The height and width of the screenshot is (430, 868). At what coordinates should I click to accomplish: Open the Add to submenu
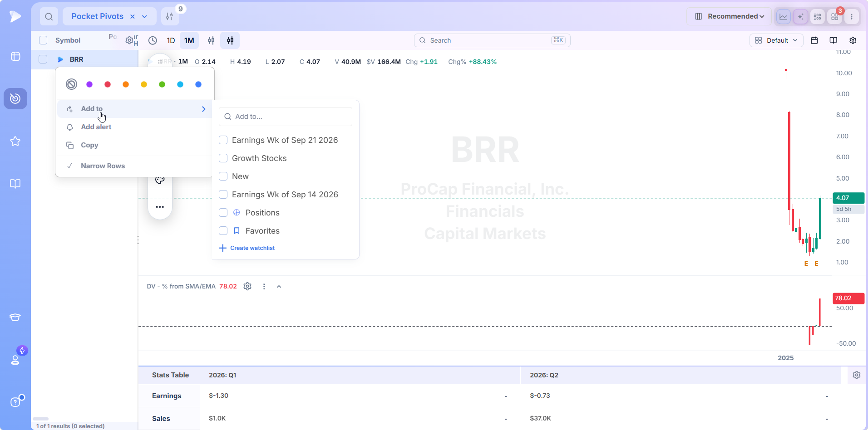tap(135, 109)
